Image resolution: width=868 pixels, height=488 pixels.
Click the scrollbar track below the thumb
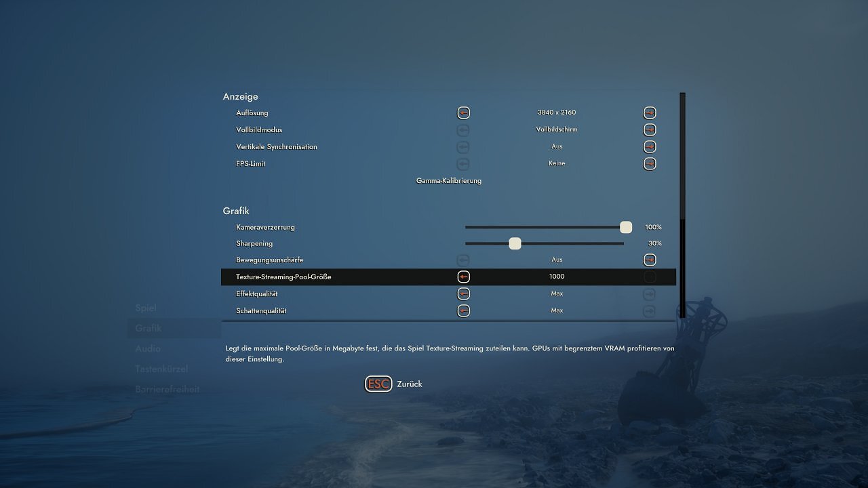click(683, 268)
